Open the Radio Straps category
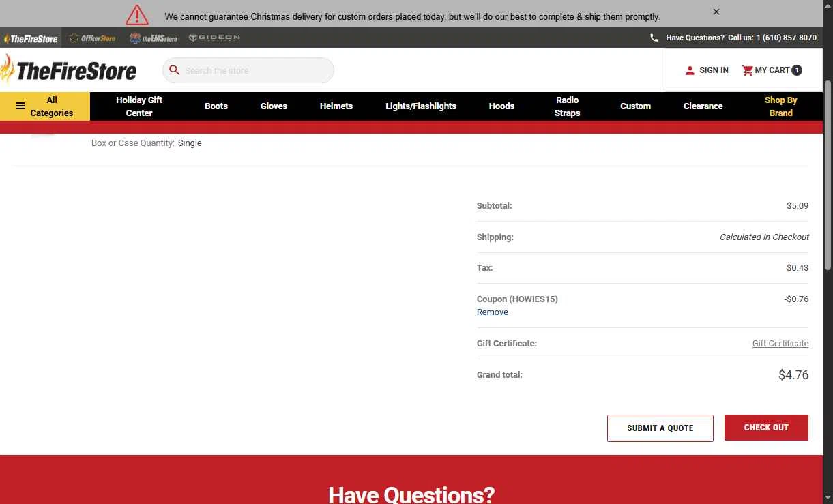 pos(568,106)
